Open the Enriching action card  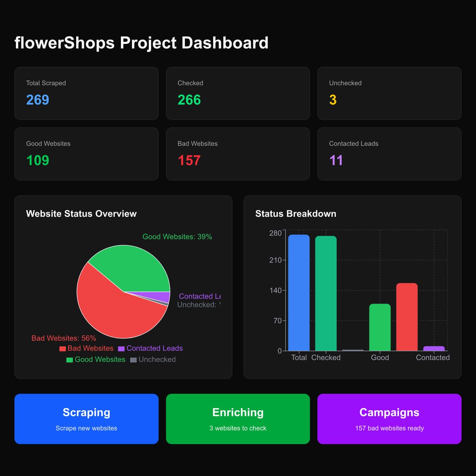(x=238, y=418)
